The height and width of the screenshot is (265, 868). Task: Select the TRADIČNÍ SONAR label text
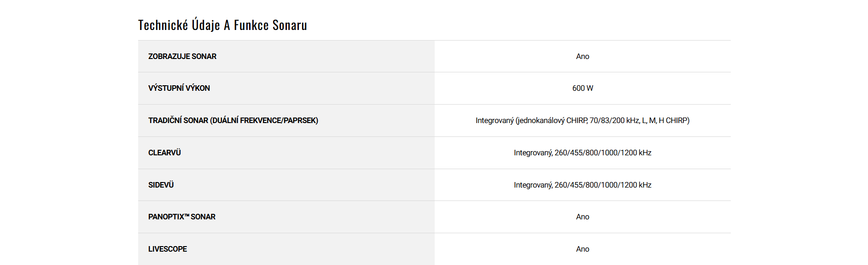(x=178, y=120)
